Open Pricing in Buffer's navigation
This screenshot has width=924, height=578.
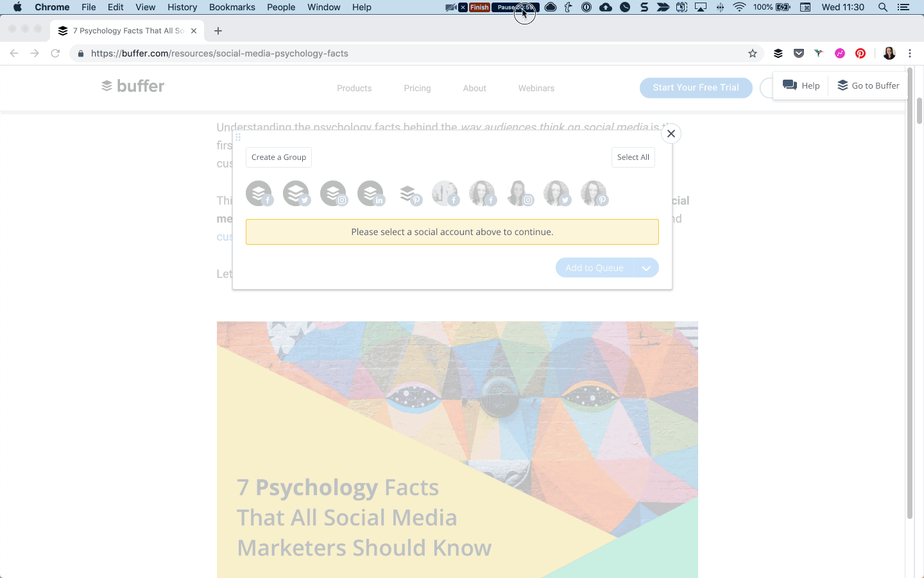[x=417, y=88]
